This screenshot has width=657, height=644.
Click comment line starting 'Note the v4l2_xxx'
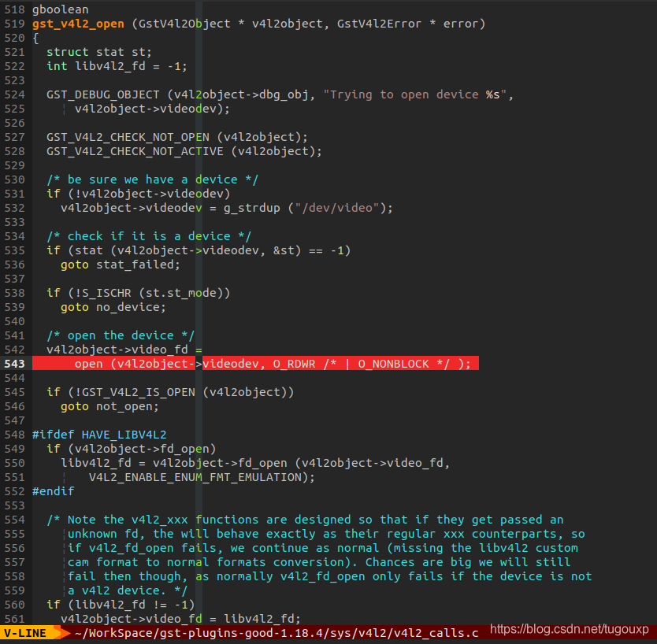[x=305, y=520]
